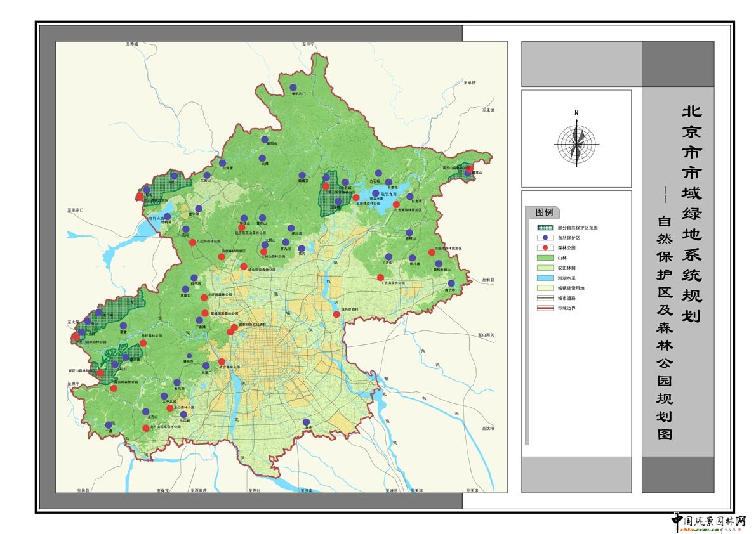Select the blue 十渡 nature reserve marker
This screenshot has height=534, width=756.
(109, 425)
